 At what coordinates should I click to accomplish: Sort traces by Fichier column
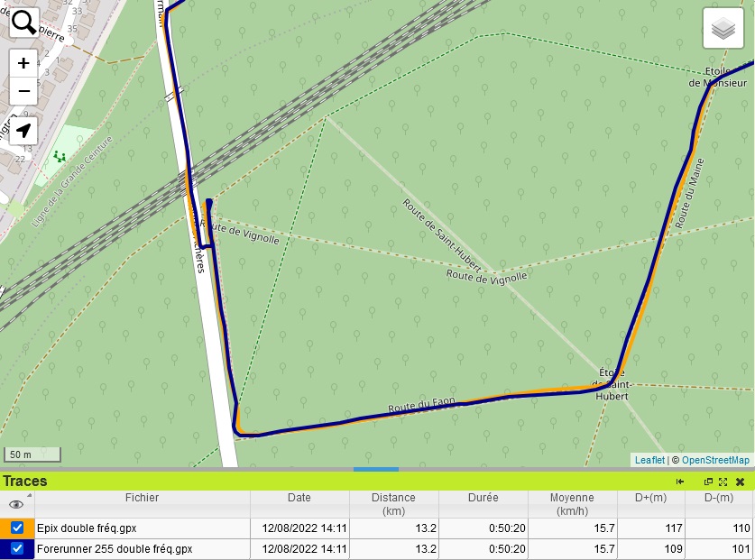[142, 498]
